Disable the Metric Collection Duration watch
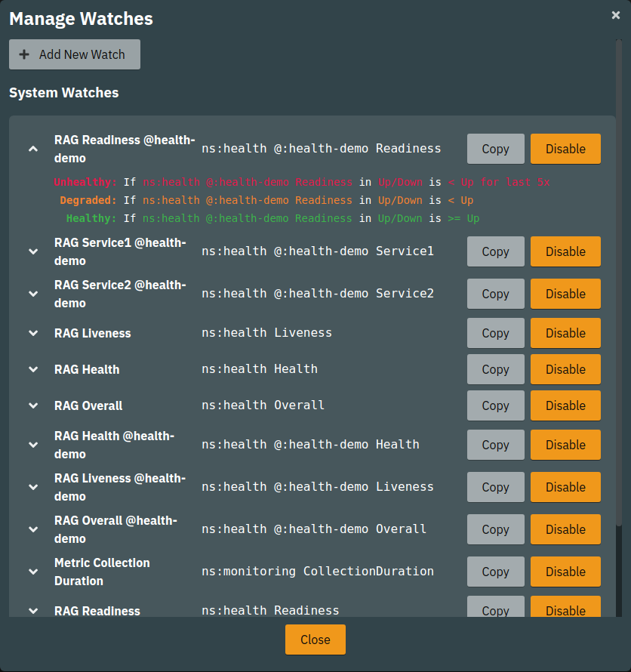 (x=565, y=572)
